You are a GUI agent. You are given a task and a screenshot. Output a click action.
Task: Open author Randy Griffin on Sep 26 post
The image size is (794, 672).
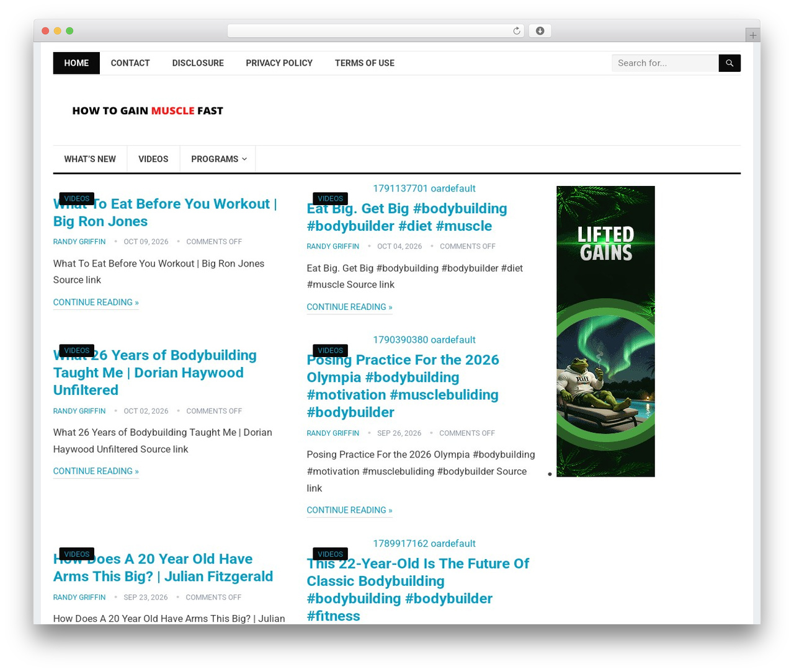click(333, 433)
